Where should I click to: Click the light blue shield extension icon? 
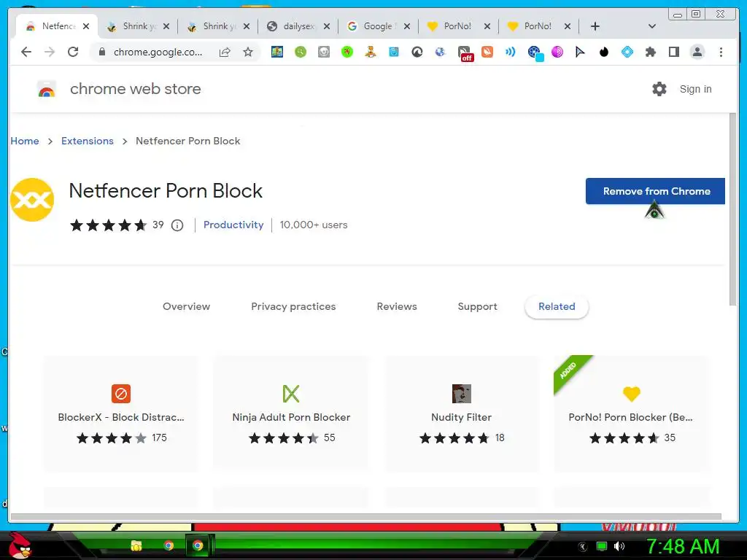[393, 52]
